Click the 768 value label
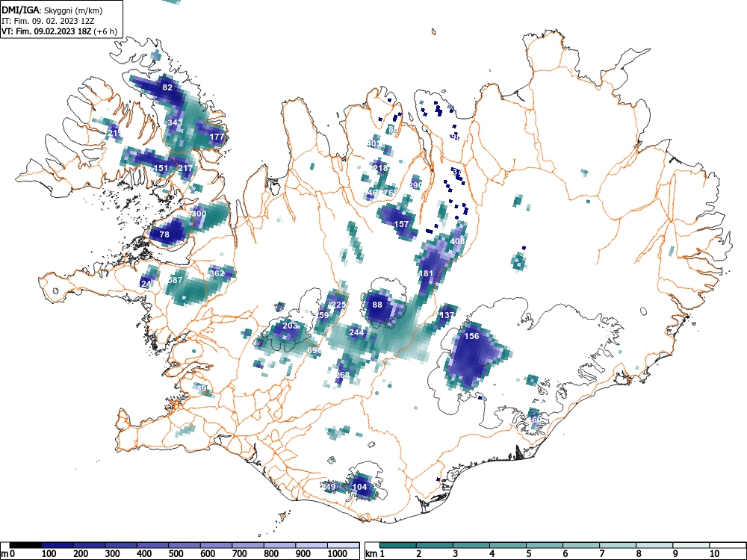This screenshot has height=560, width=747. tap(391, 193)
